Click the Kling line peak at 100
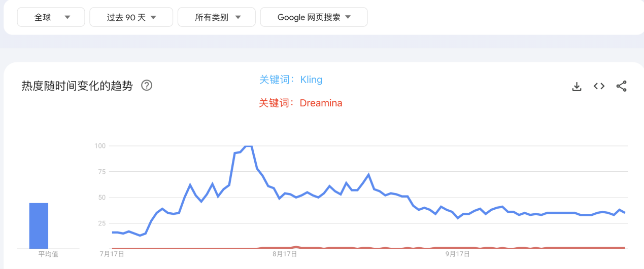 pyautogui.click(x=249, y=146)
